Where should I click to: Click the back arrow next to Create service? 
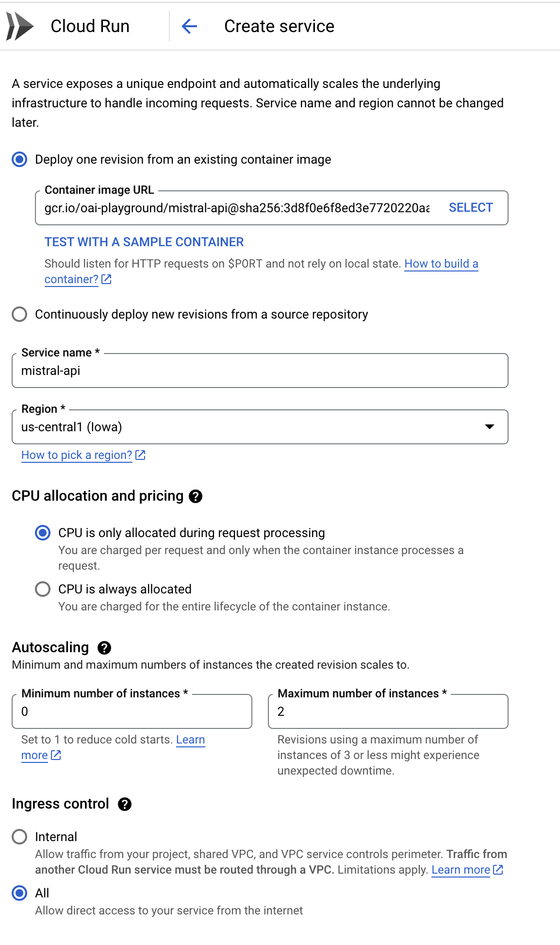(x=189, y=26)
